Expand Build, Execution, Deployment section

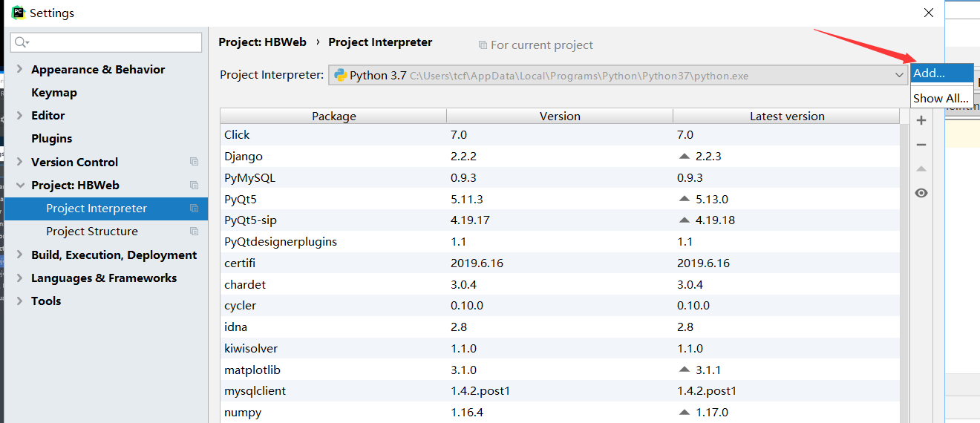(19, 255)
